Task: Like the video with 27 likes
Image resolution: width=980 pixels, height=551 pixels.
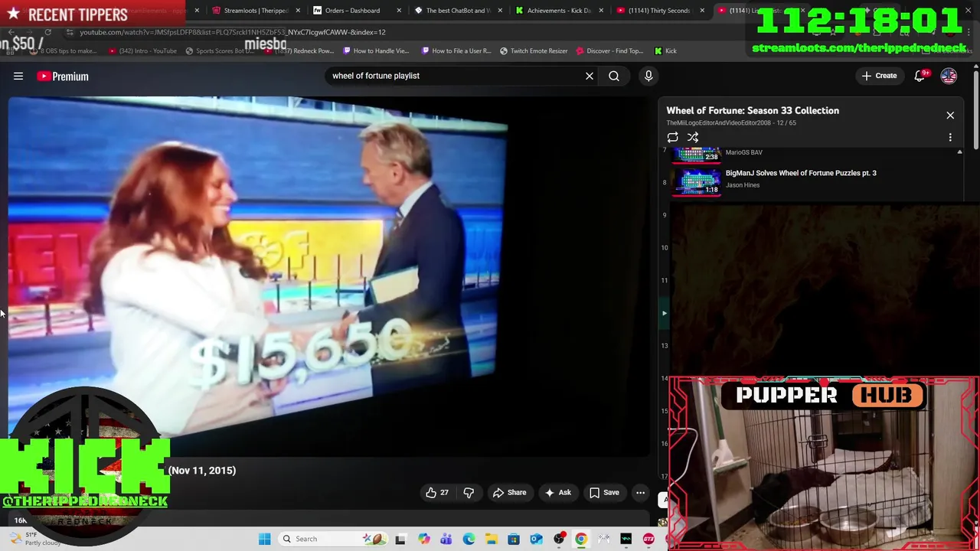Action: [x=437, y=493]
